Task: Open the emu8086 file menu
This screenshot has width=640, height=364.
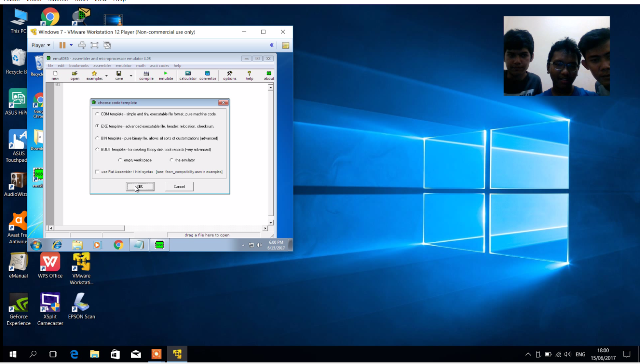Action: pos(50,66)
